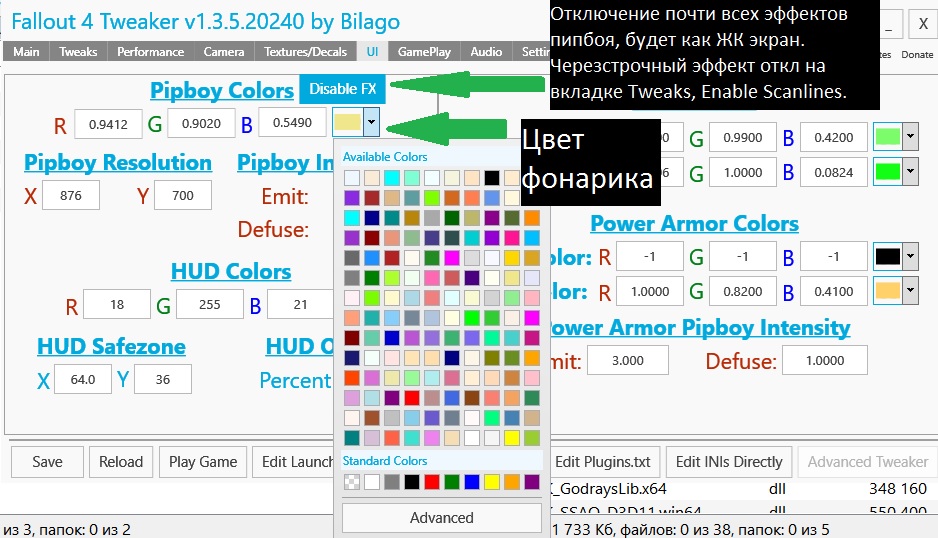This screenshot has width=938, height=538.
Task: Open dropdown next to black Power Armor swatch
Action: pyautogui.click(x=910, y=256)
